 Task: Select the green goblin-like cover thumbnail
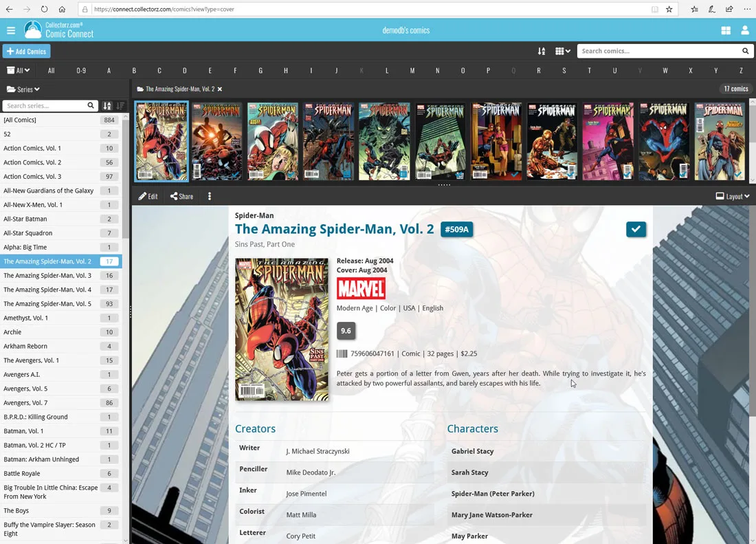coord(384,141)
